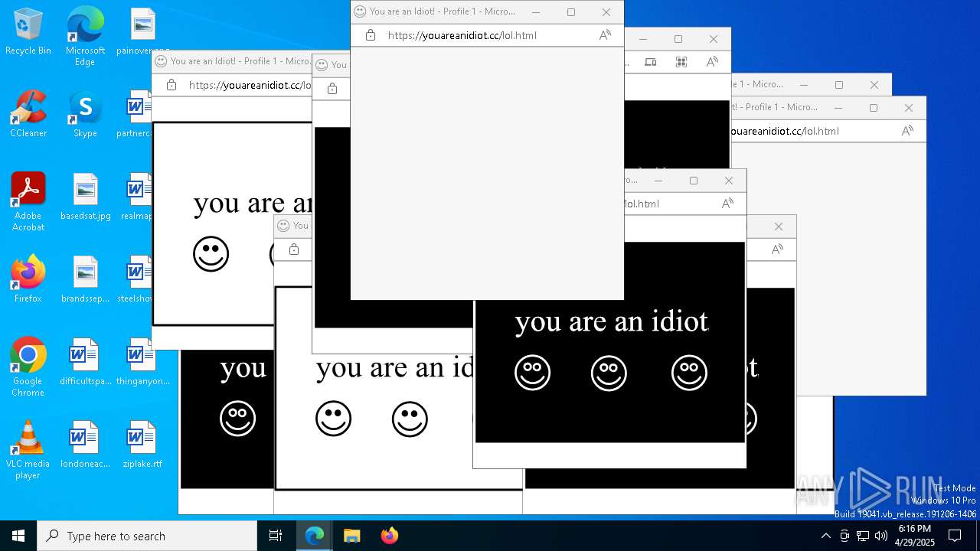The height and width of the screenshot is (551, 980).
Task: Click Read aloud in the window showing only '/lol.html'
Action: pyautogui.click(x=727, y=204)
